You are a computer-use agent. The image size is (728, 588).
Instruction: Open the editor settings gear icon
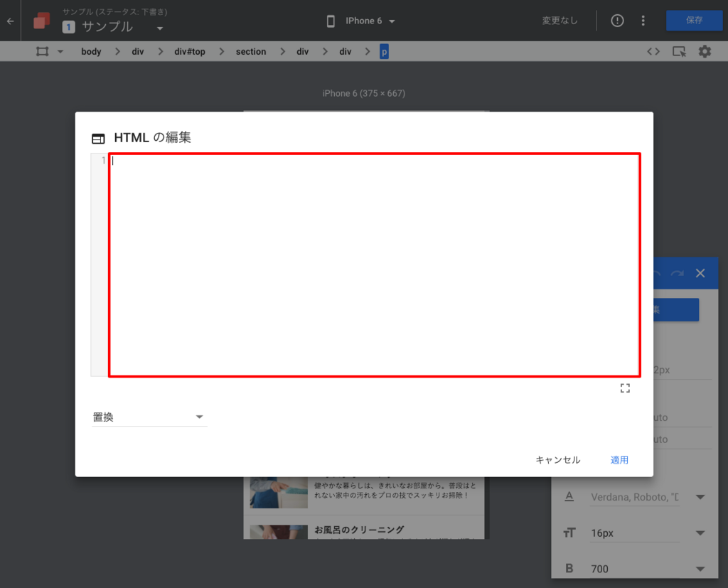click(705, 51)
